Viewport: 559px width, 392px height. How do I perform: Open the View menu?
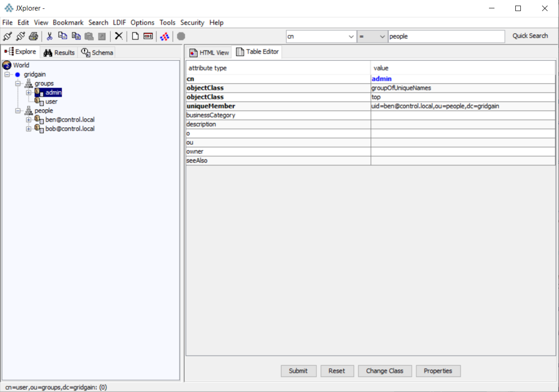[41, 23]
